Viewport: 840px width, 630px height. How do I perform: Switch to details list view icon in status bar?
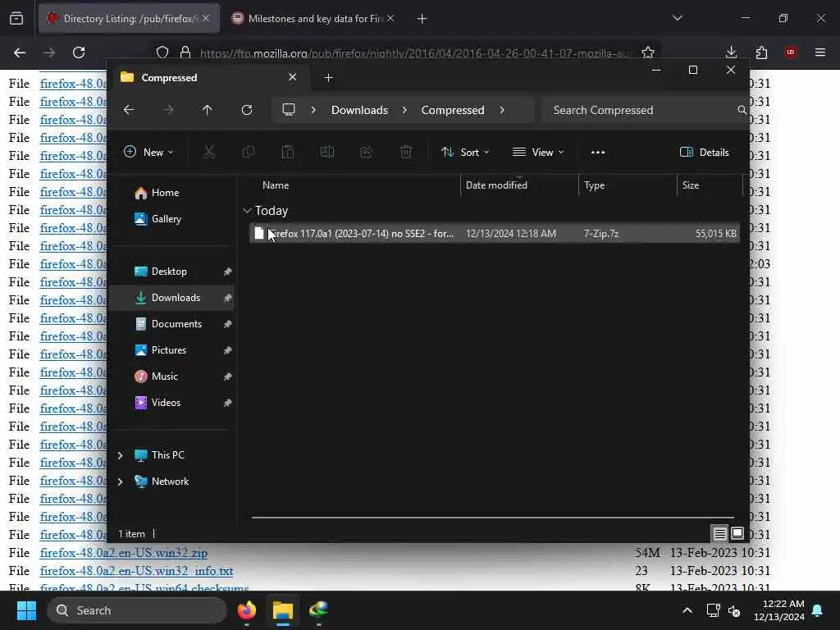coord(720,533)
